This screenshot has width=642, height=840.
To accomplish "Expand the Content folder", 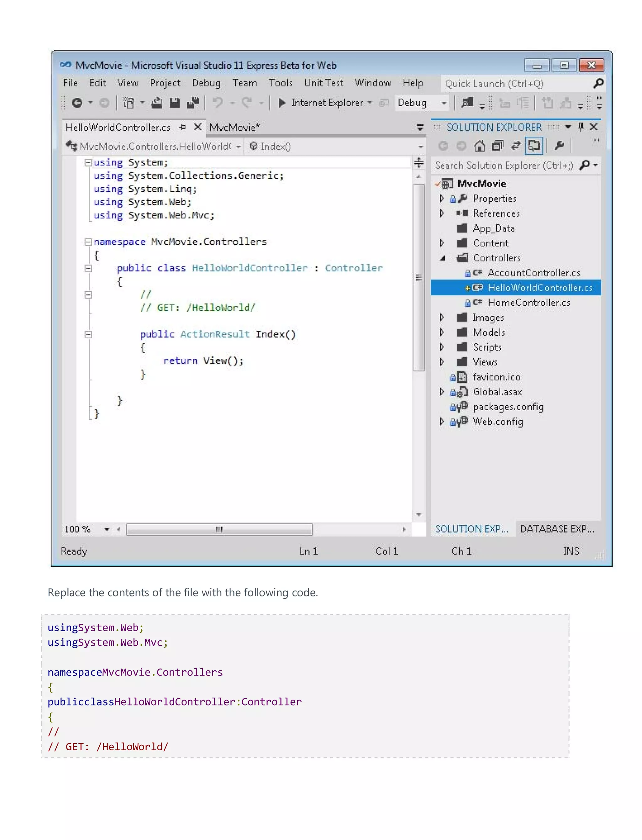I will (x=442, y=243).
